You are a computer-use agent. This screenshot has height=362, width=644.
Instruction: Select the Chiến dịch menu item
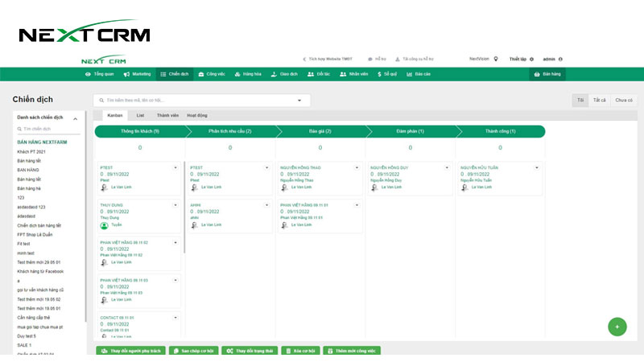point(175,74)
